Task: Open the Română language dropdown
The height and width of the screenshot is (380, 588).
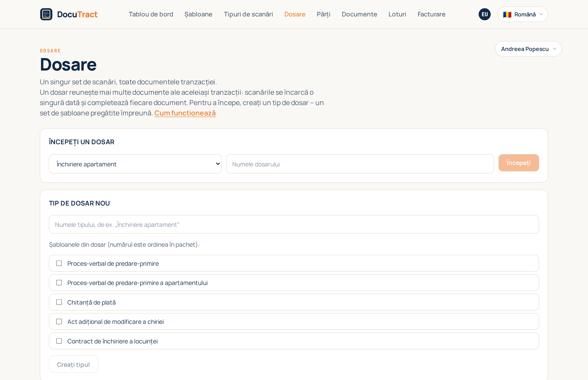Action: (x=523, y=14)
